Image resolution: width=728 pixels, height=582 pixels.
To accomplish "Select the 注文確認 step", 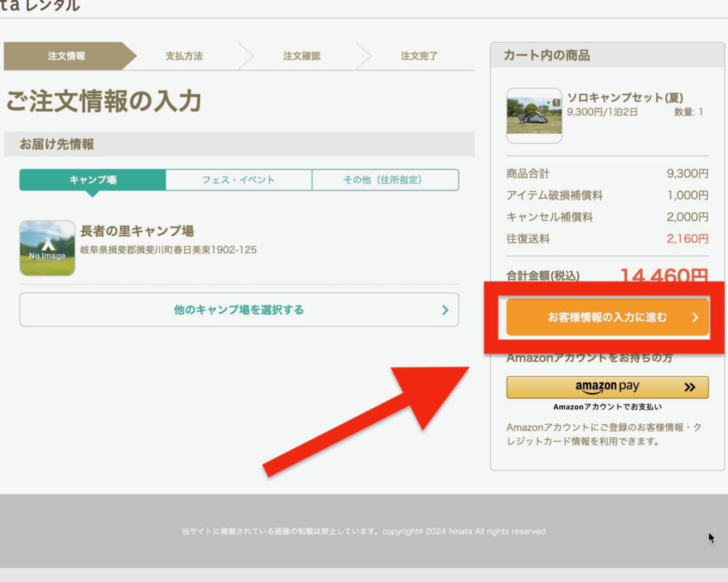I will [x=301, y=56].
